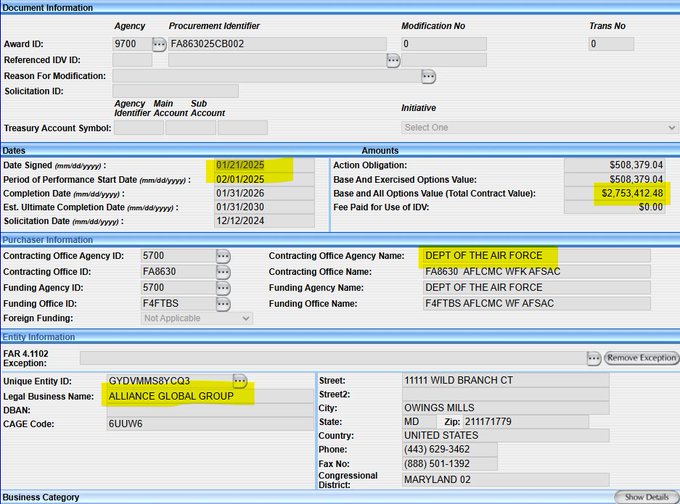680x504 pixels.
Task: Click the Procurement Identifier field
Action: 277,44
